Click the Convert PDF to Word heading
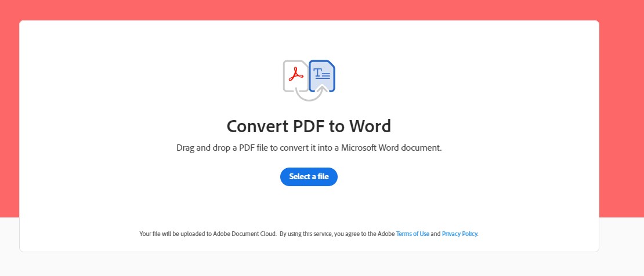This screenshot has width=644, height=276. point(309,126)
